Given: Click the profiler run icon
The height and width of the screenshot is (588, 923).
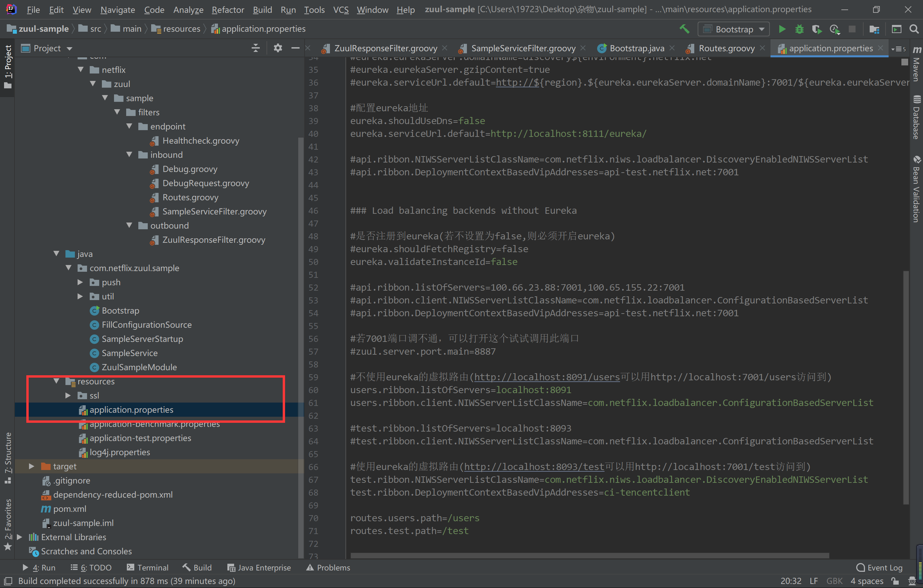Looking at the screenshot, I should pyautogui.click(x=835, y=29).
